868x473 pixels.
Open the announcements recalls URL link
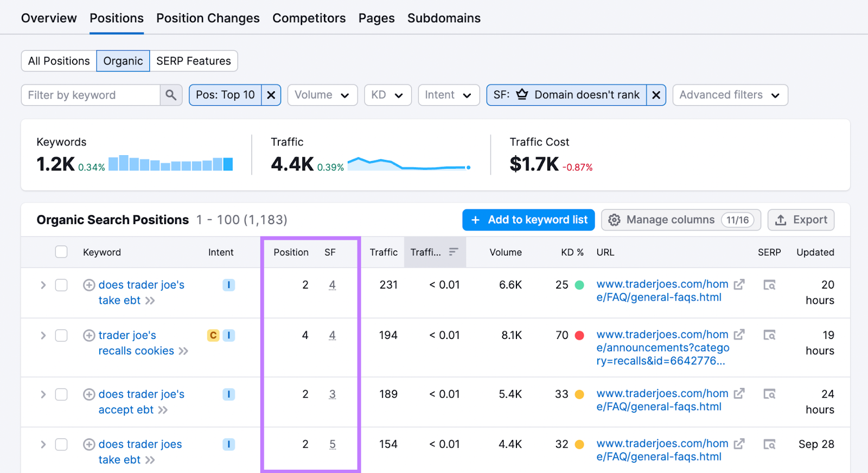pyautogui.click(x=663, y=348)
